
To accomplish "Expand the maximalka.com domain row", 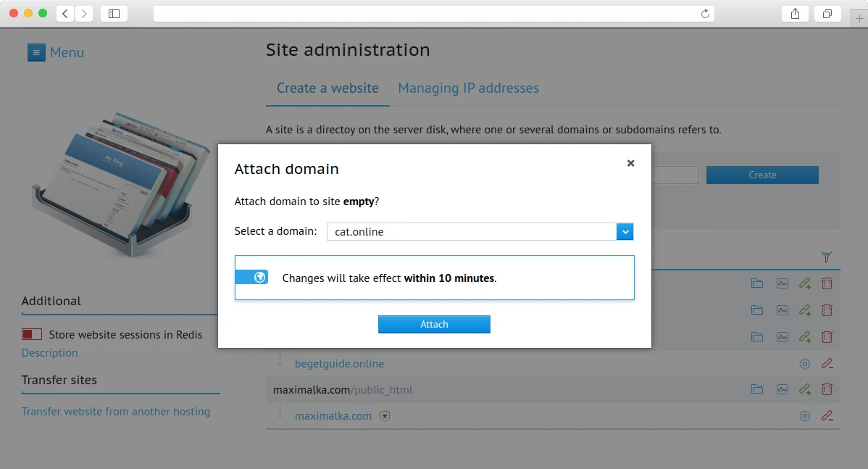I will 279,415.
